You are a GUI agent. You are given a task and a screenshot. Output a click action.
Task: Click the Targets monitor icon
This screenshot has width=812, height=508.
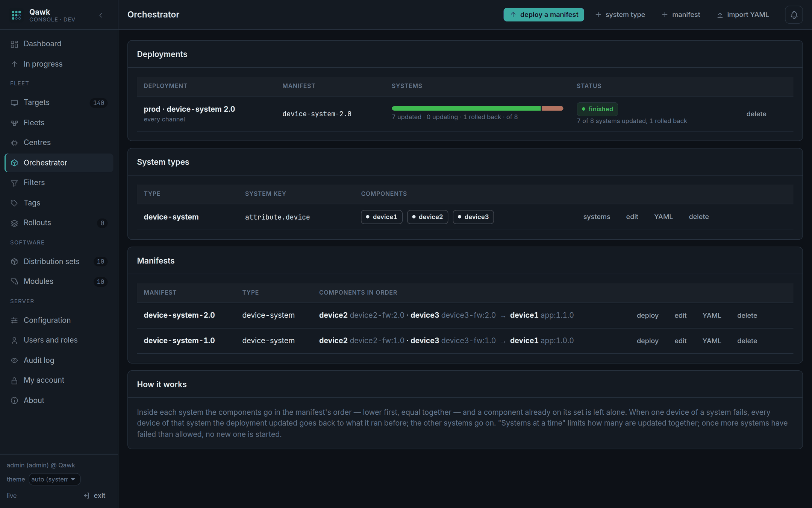coord(14,103)
